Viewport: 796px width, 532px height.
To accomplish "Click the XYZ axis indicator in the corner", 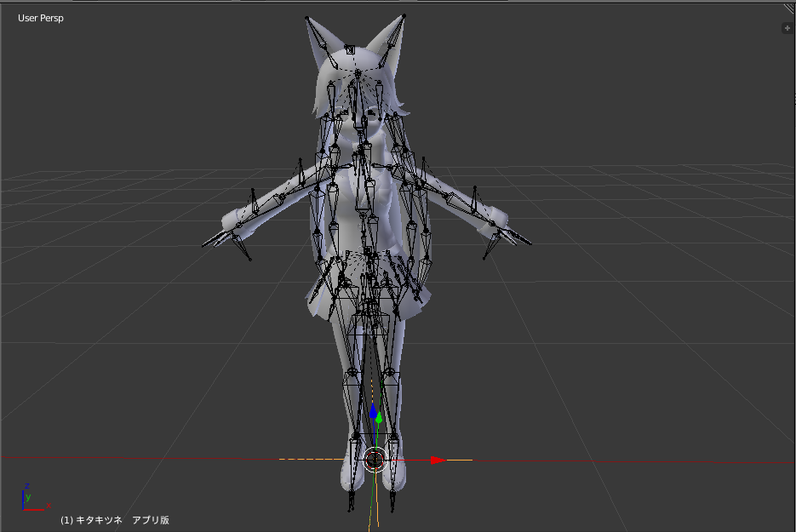I will (x=36, y=497).
